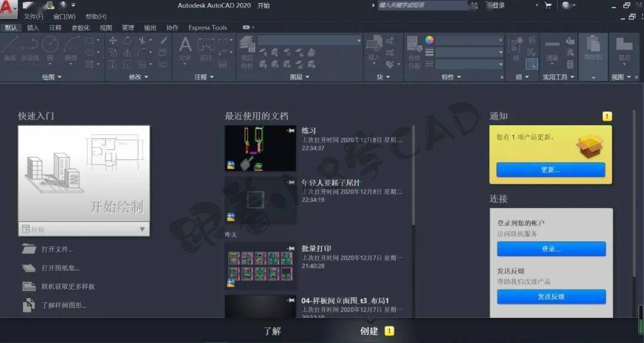Click the keyword search input field

point(422,5)
